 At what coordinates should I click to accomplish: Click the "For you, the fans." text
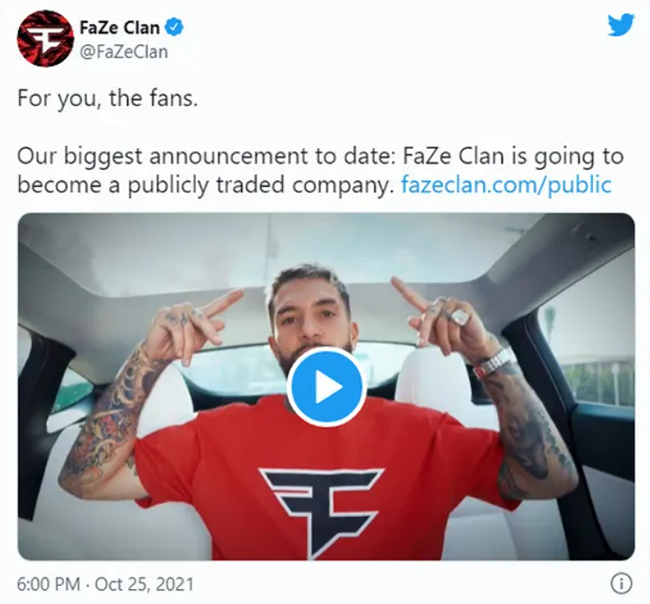pos(108,99)
